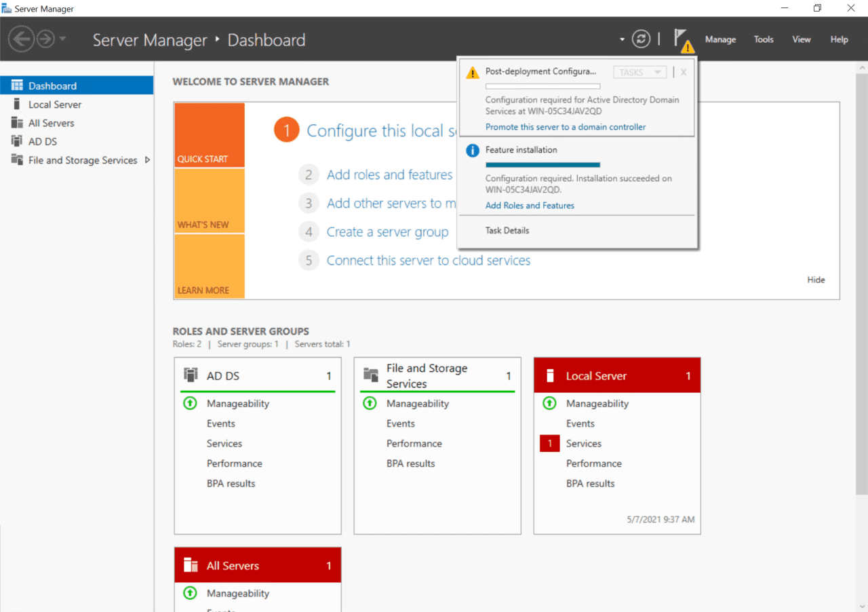Click File and Storage Manageability status icon
This screenshot has height=612, width=868.
click(x=370, y=403)
